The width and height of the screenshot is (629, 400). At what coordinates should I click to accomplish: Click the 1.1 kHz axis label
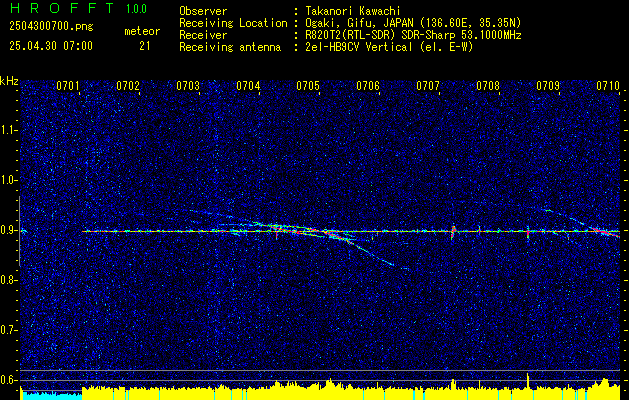9,130
